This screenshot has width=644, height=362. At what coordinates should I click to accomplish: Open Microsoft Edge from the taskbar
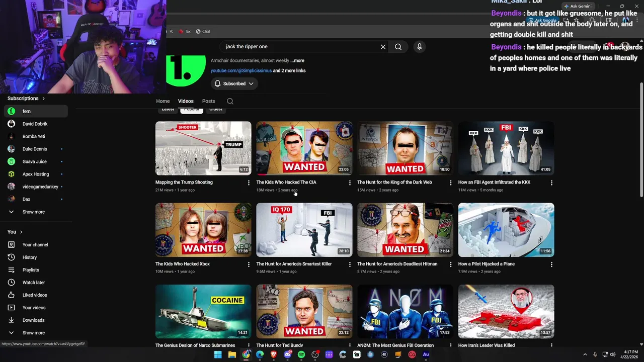click(260, 354)
